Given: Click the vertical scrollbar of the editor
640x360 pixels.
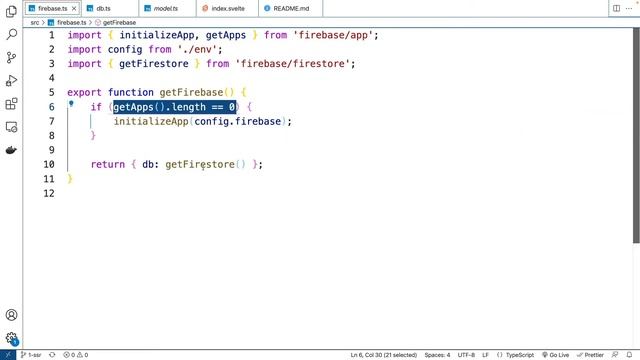Looking at the screenshot, I should (636, 136).
